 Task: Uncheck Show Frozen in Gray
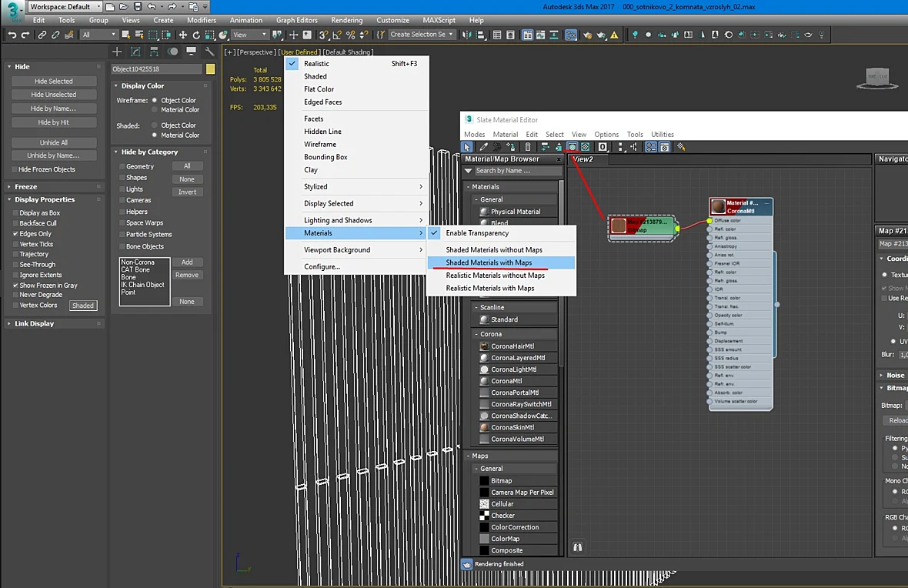(x=15, y=285)
